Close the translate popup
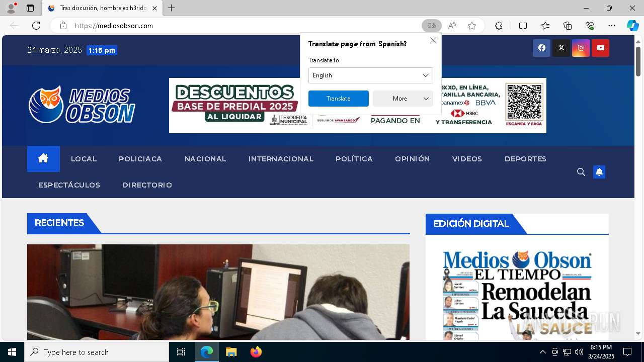Screen dimensions: 644x362 pos(433,40)
